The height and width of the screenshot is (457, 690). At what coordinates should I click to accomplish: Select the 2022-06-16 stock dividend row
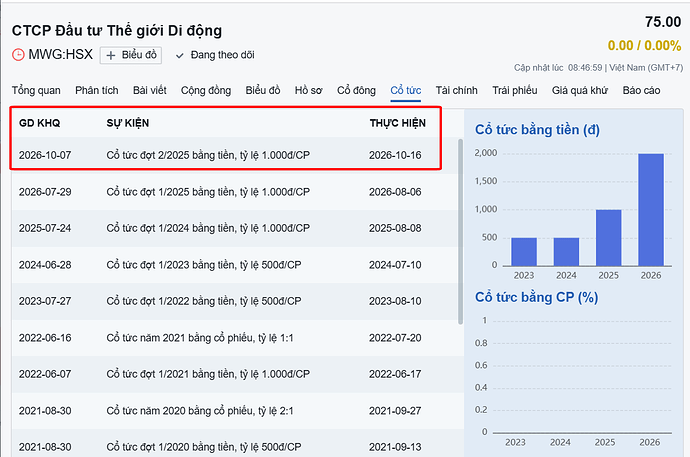click(235, 338)
